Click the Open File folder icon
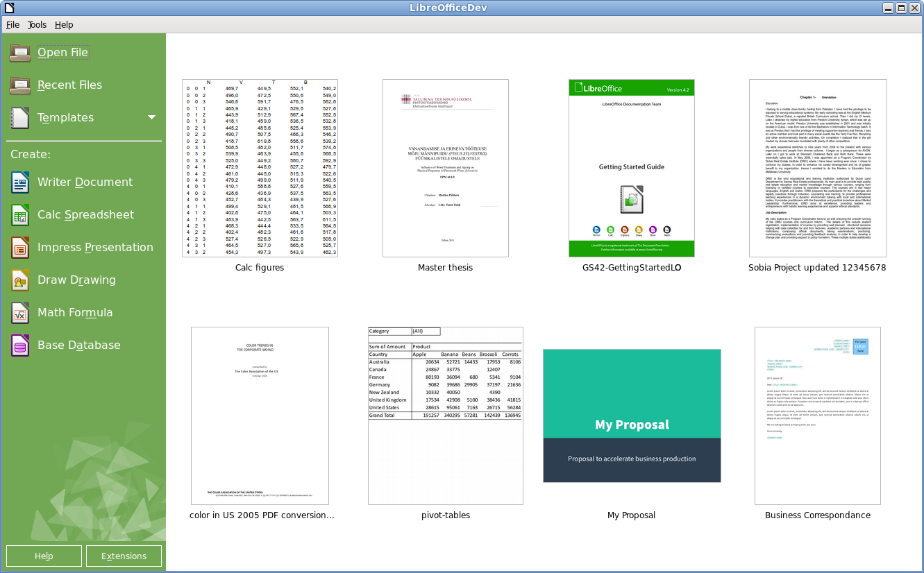 click(20, 53)
